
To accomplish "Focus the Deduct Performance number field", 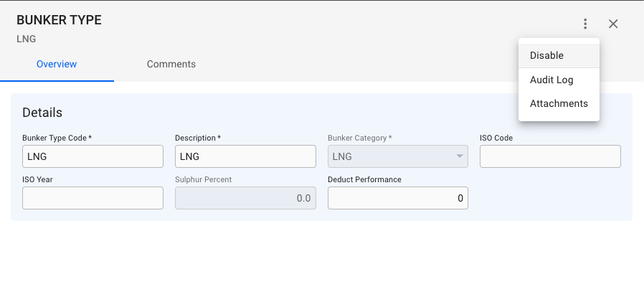I will coord(398,198).
